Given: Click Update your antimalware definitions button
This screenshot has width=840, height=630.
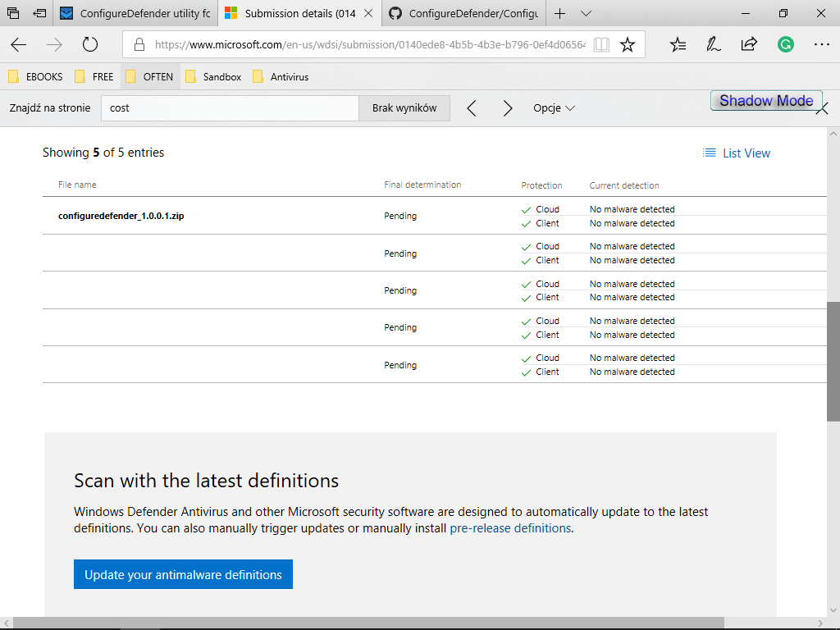Looking at the screenshot, I should click(x=183, y=574).
